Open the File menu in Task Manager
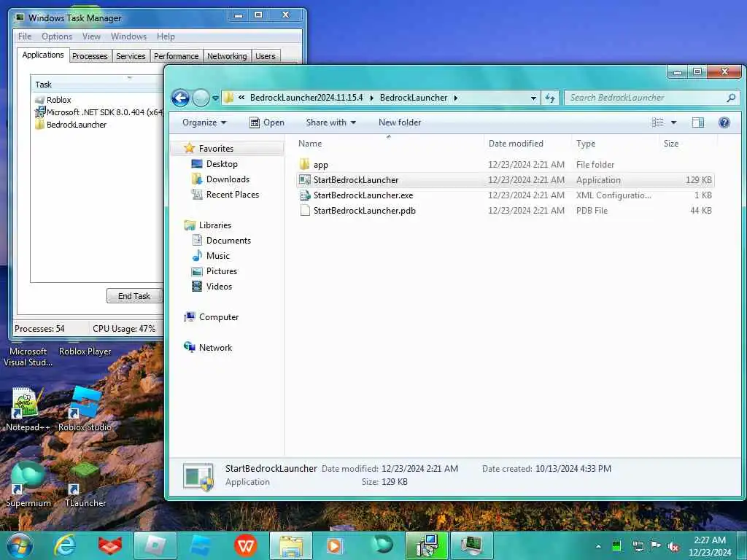 [25, 36]
